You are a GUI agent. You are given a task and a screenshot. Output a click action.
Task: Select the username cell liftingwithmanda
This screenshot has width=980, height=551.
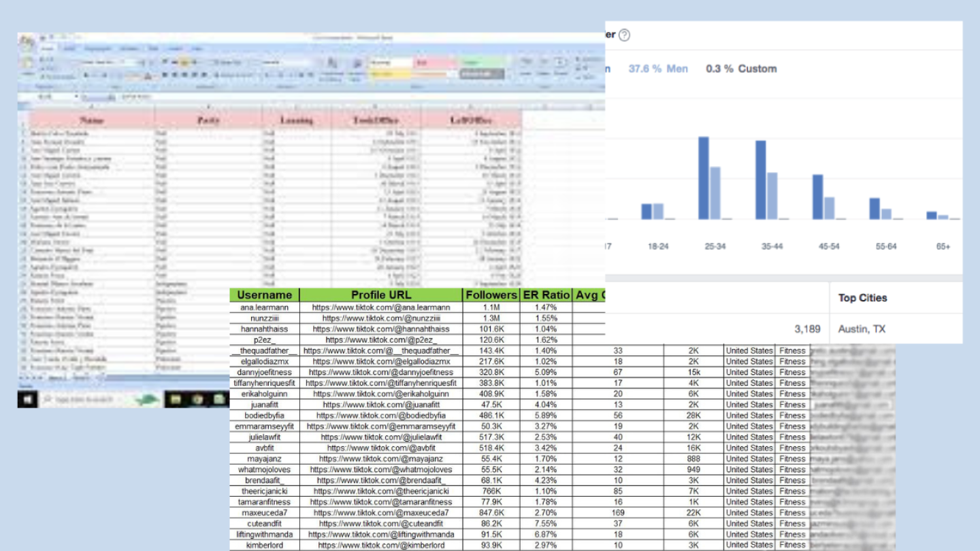[265, 535]
